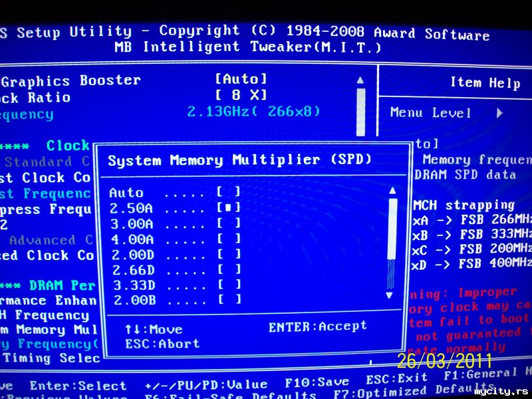The width and height of the screenshot is (532, 399).
Task: Click the DRAM SPD data help text
Action: [x=465, y=175]
